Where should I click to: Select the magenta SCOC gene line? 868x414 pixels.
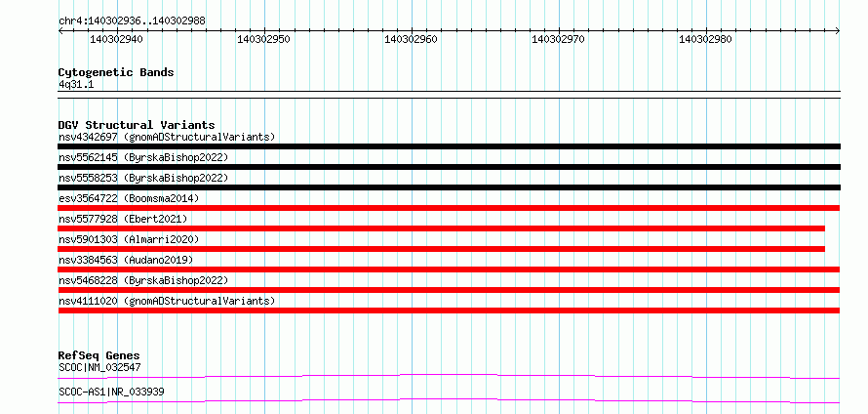[449, 377]
